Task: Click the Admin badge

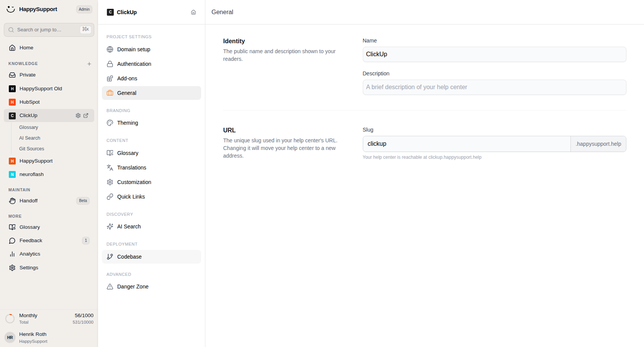Action: [x=84, y=10]
